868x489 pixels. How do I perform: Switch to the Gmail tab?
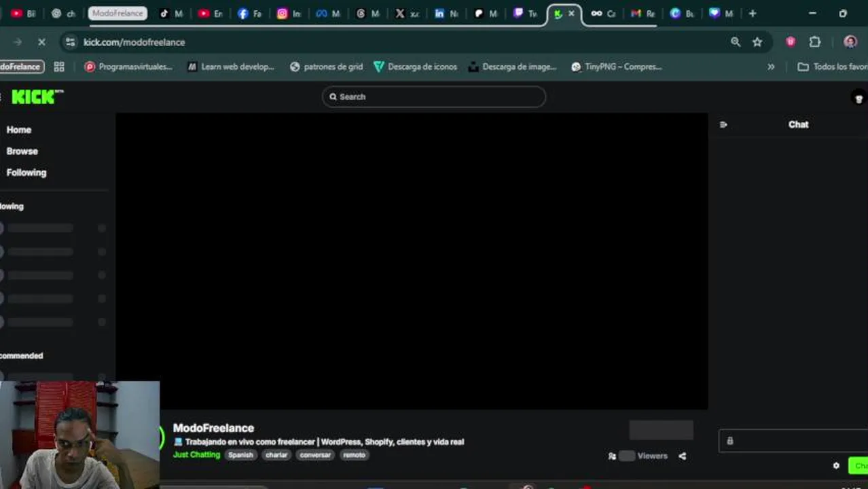[643, 14]
